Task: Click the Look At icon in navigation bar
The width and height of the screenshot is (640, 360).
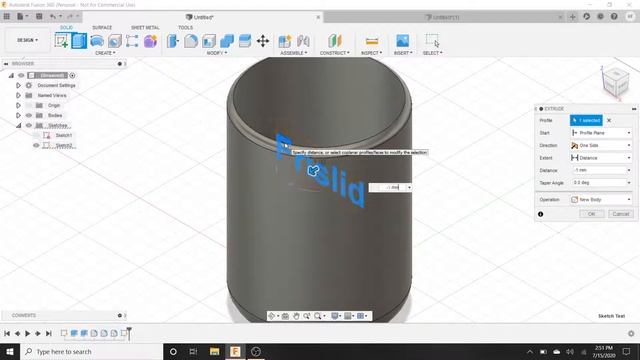Action: pyautogui.click(x=285, y=316)
